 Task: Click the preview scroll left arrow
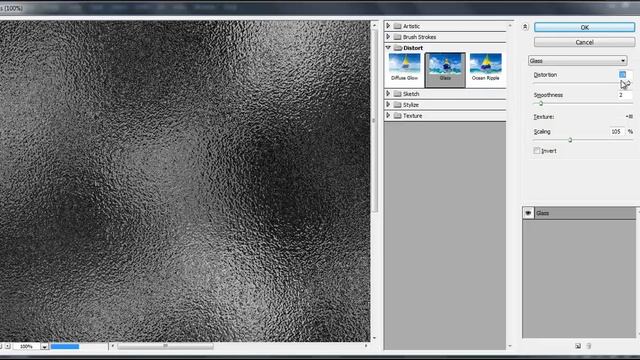[x=113, y=346]
